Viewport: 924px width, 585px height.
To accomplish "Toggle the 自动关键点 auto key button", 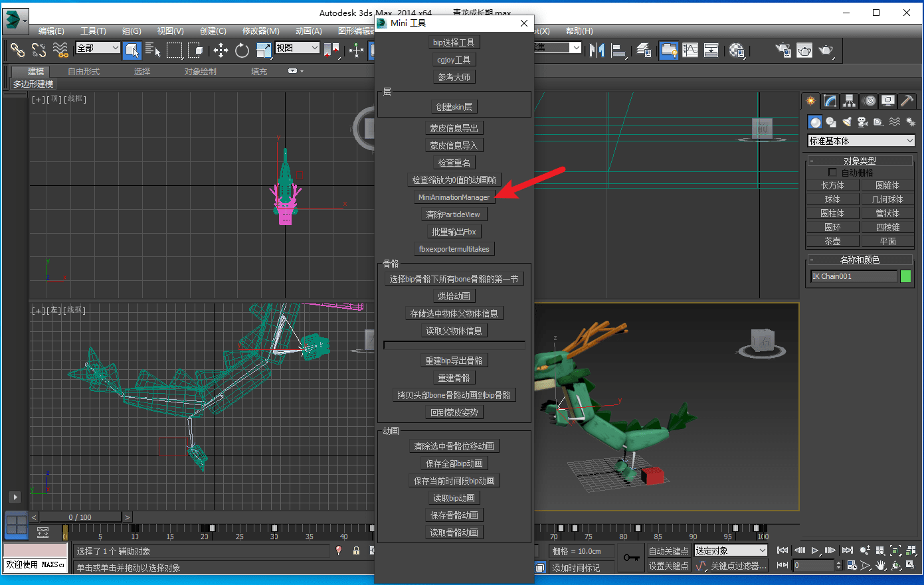I will pos(668,551).
